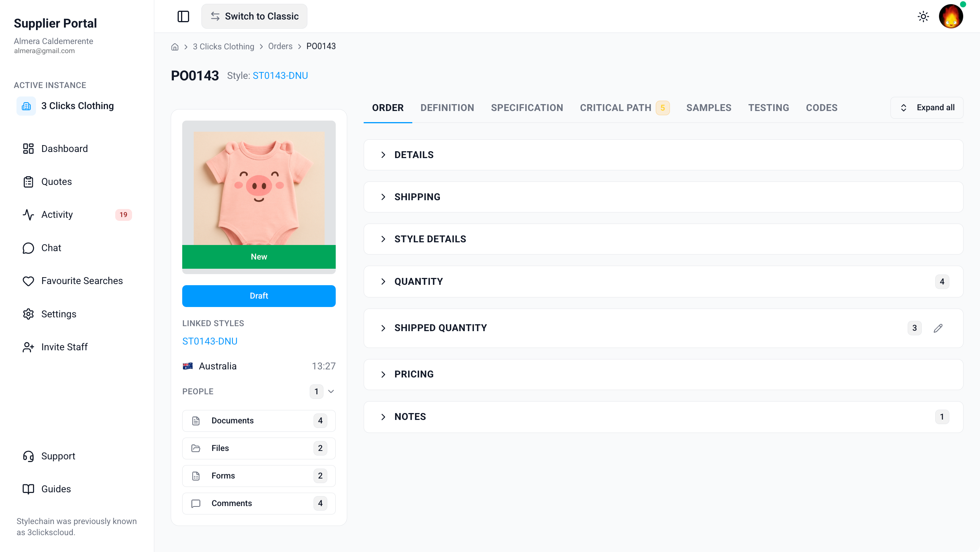This screenshot has width=980, height=552.
Task: Toggle the sidebar panel icon
Action: tap(183, 16)
